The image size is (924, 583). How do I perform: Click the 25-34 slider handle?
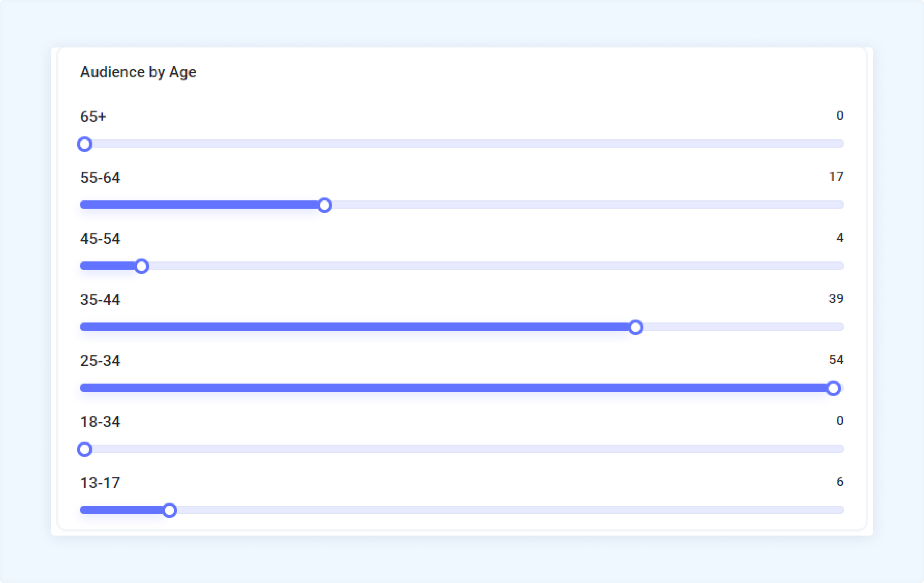coord(833,388)
